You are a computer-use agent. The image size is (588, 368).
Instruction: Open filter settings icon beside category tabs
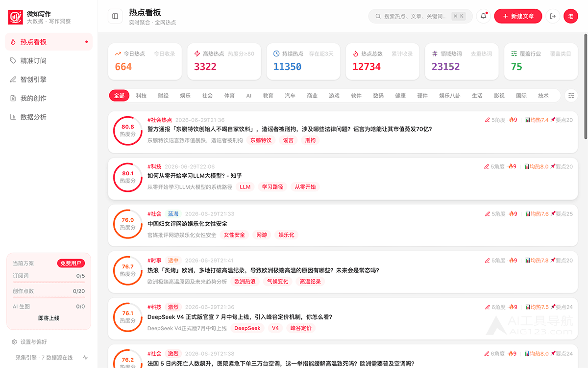[x=571, y=96]
